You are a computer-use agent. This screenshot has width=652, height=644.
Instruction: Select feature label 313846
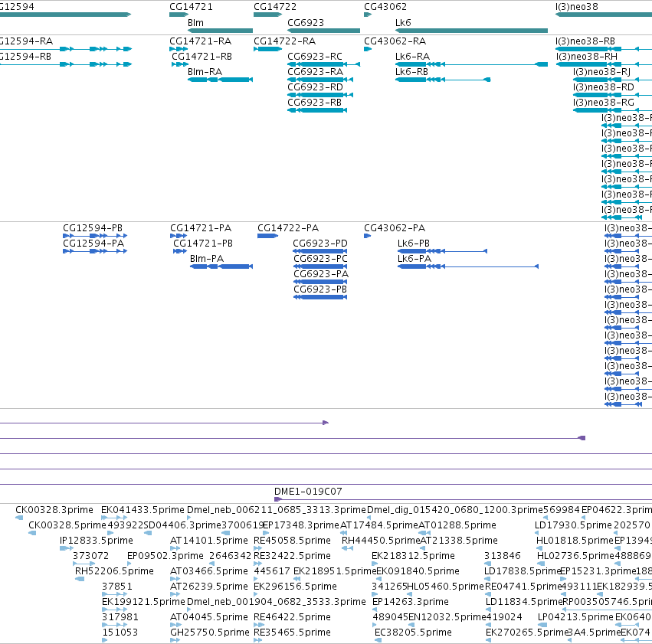503,556
